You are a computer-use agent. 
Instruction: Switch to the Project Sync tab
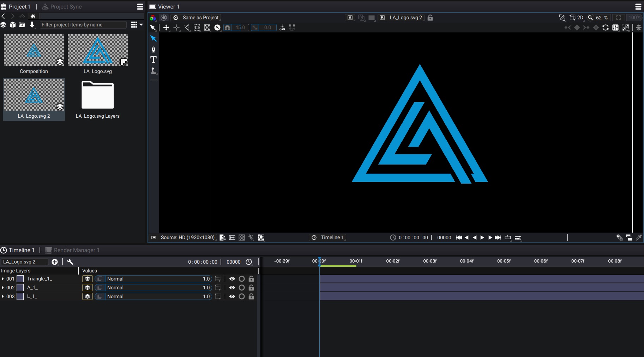pyautogui.click(x=62, y=7)
